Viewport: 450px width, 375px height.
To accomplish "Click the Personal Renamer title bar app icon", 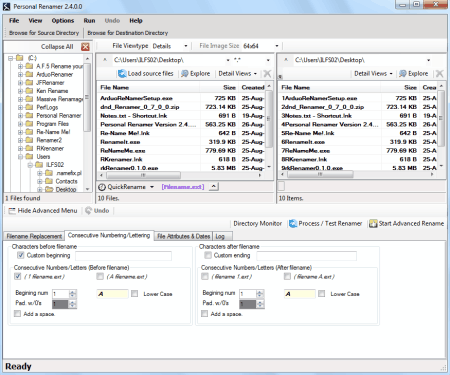I will pos(7,6).
